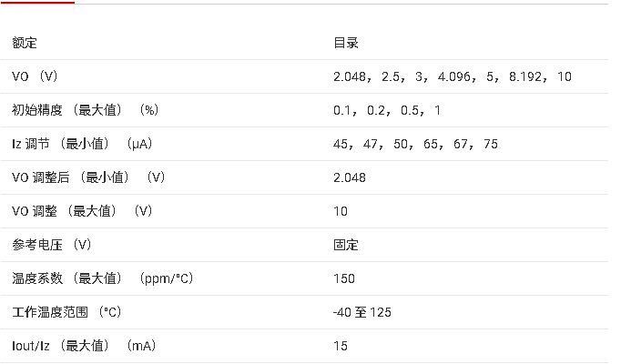This screenshot has width=621, height=364.
Task: Click the 150 temperature coefficient value
Action: (344, 278)
